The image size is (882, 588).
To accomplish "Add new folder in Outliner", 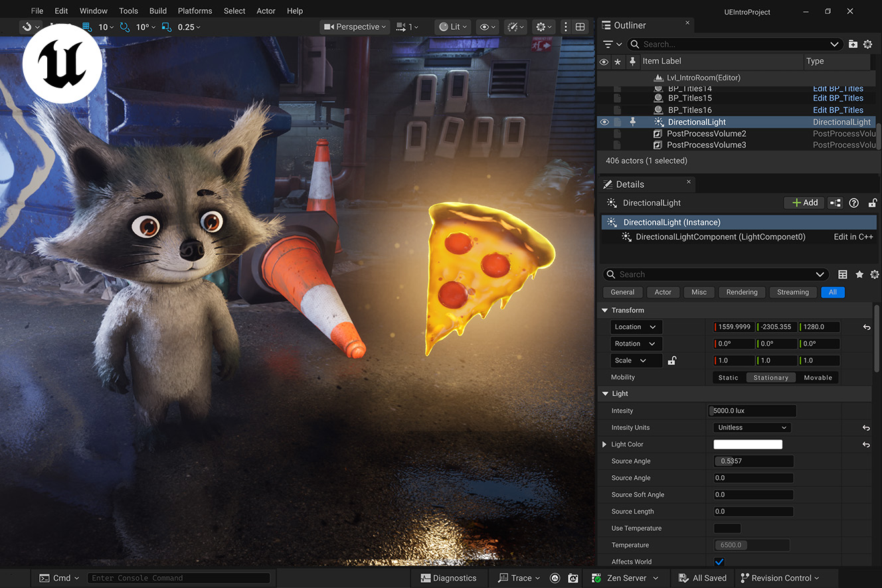I will [x=853, y=44].
